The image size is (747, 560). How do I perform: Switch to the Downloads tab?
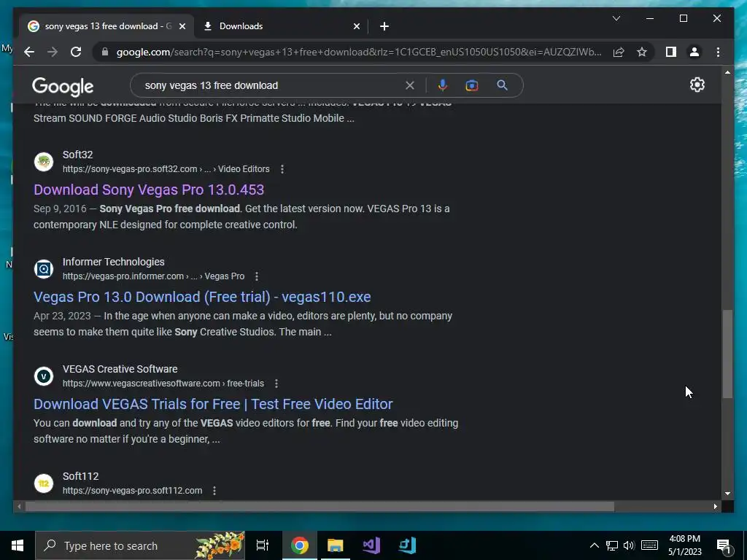tap(281, 26)
